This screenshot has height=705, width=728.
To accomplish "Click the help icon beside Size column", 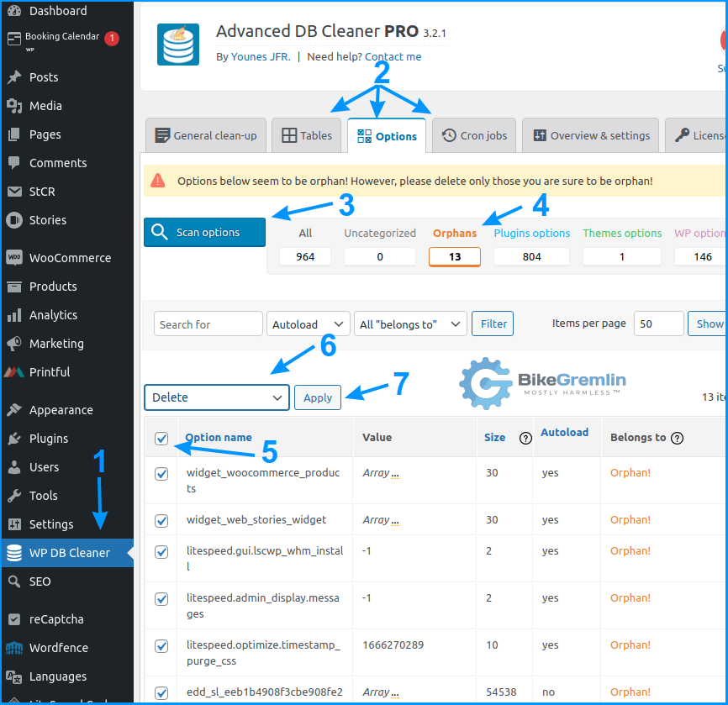I will click(x=525, y=438).
